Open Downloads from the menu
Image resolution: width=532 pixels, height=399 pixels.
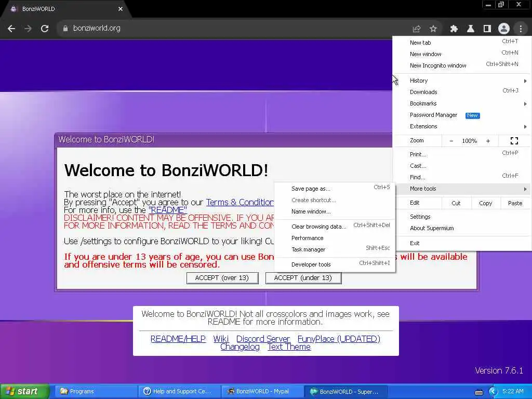tap(462, 92)
